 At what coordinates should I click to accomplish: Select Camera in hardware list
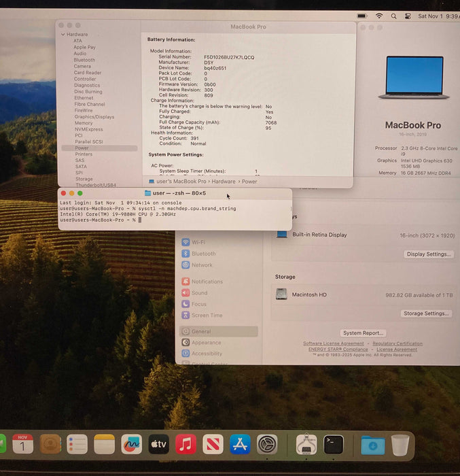[82, 66]
